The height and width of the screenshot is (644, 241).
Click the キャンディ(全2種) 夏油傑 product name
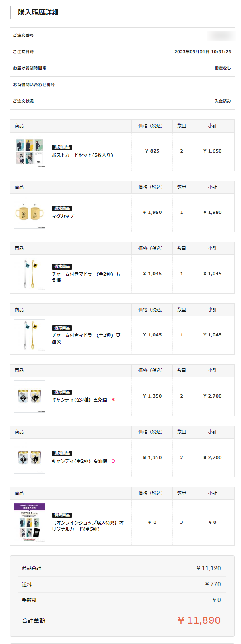pos(79,461)
